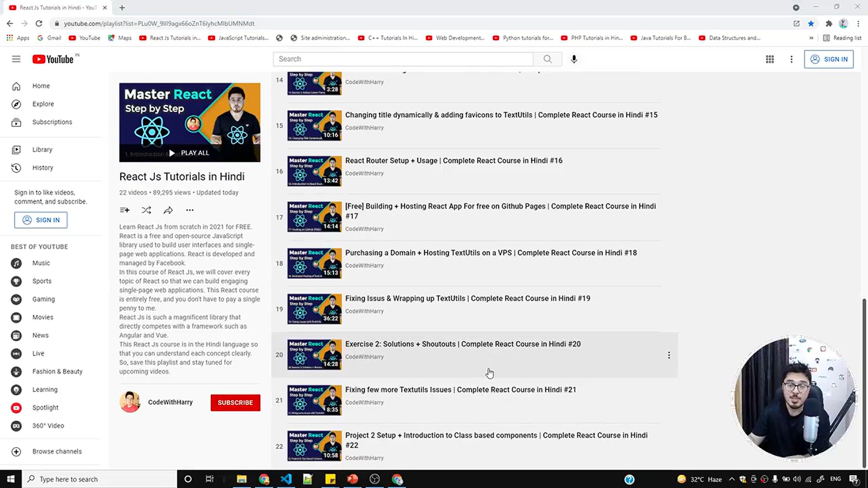Click Browse channels plus icon
868x488 pixels.
[16, 451]
